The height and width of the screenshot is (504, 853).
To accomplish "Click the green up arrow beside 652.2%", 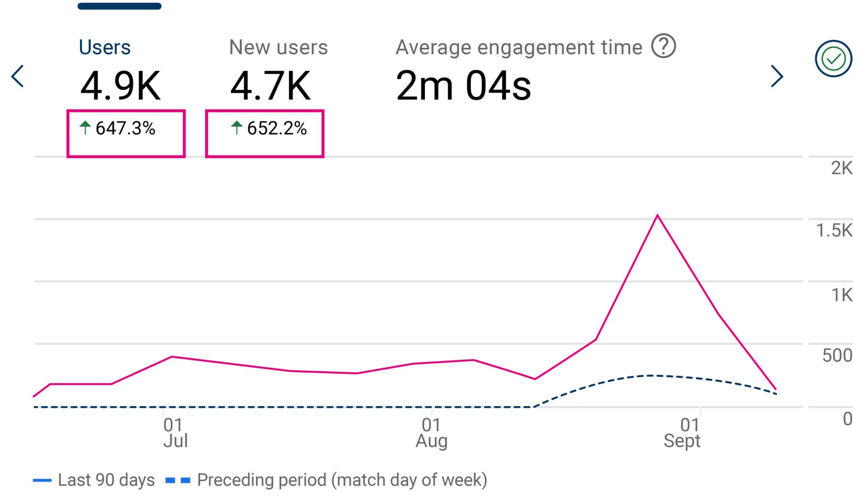I will click(237, 128).
